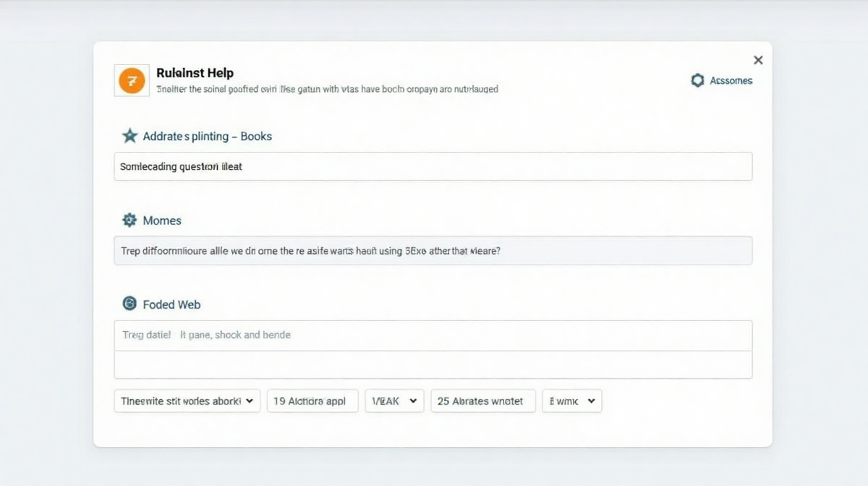Click the Treg datiel input under Foded Web
This screenshot has width=868, height=486.
[x=433, y=336]
